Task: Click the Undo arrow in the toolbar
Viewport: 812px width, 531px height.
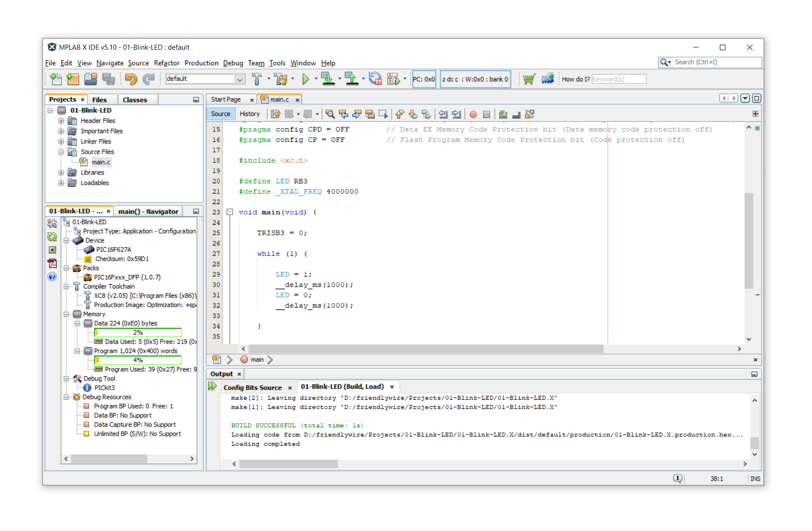Action: (131, 79)
